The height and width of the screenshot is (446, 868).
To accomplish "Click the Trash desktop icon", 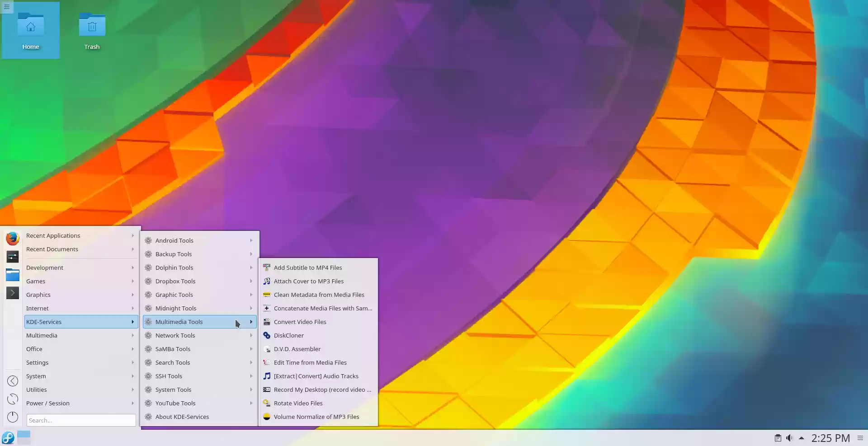I will (92, 31).
